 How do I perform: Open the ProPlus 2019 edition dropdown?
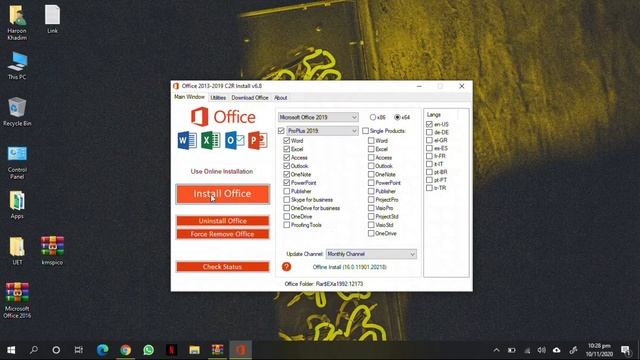[x=322, y=131]
